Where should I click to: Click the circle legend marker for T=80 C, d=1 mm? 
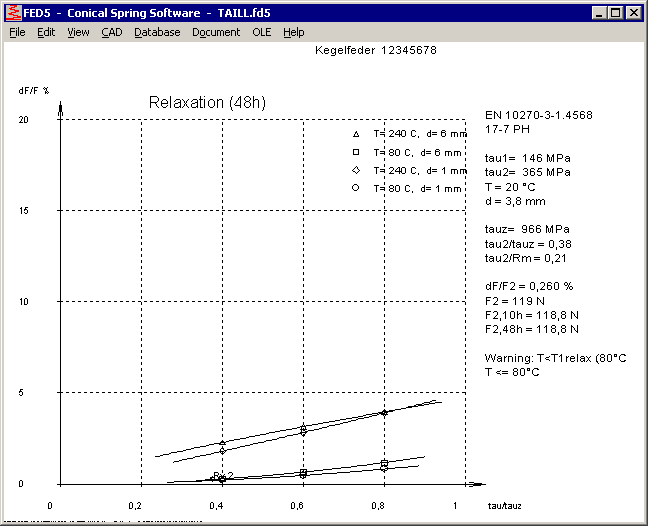(x=356, y=188)
